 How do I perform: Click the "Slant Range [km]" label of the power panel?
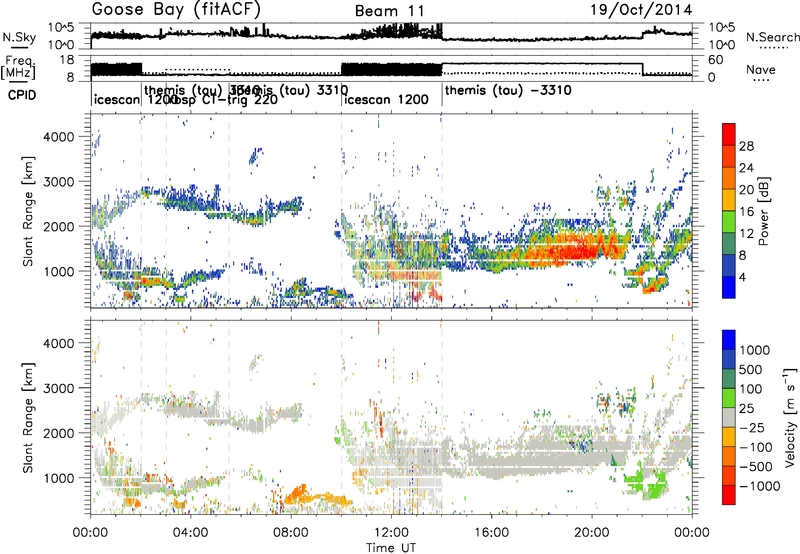(x=28, y=211)
